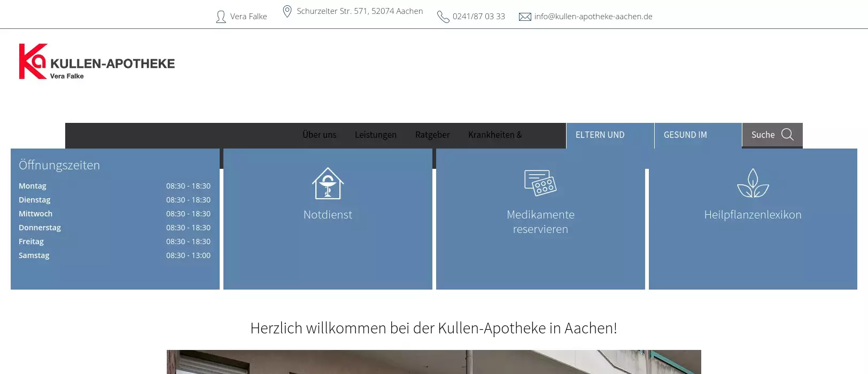
Task: Click the Suche search button
Action: [763, 135]
